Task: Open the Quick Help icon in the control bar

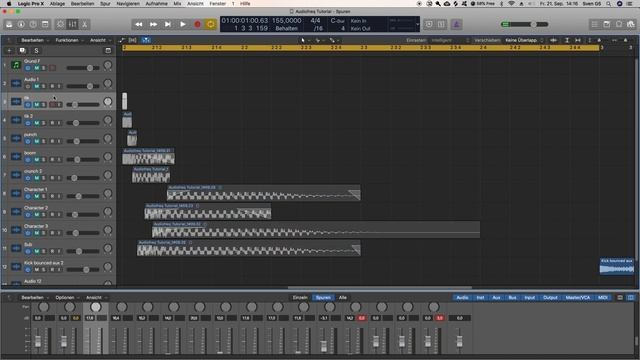Action: (x=33, y=24)
